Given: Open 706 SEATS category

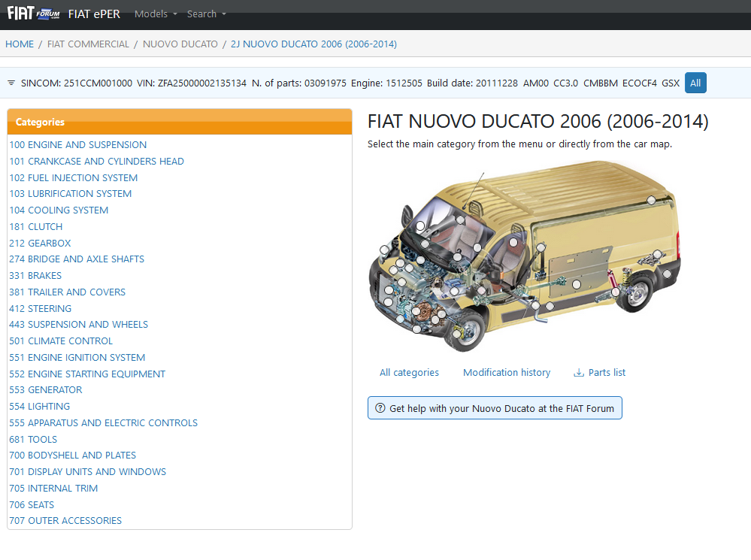Looking at the screenshot, I should click(32, 505).
